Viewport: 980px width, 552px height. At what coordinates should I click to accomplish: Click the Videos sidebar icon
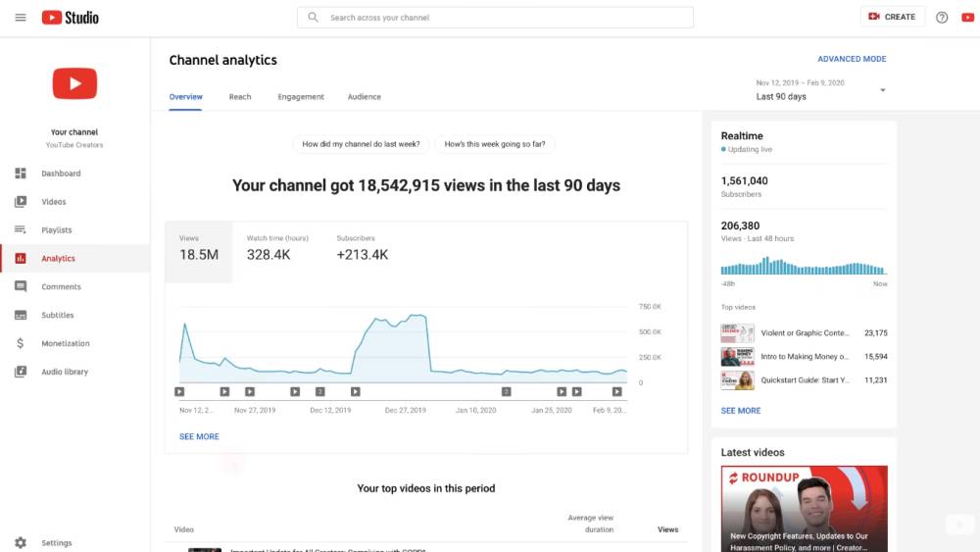click(x=21, y=201)
